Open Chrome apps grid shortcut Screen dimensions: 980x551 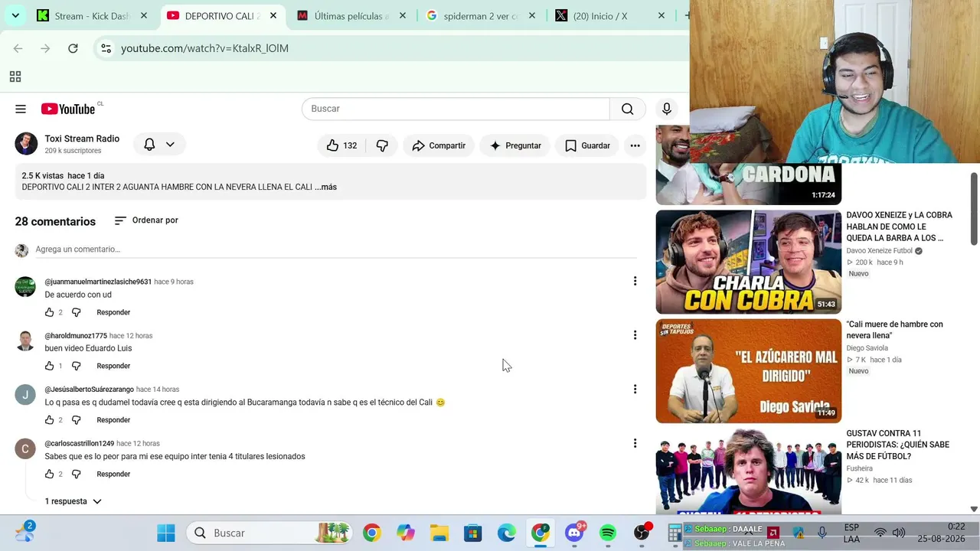click(x=15, y=77)
